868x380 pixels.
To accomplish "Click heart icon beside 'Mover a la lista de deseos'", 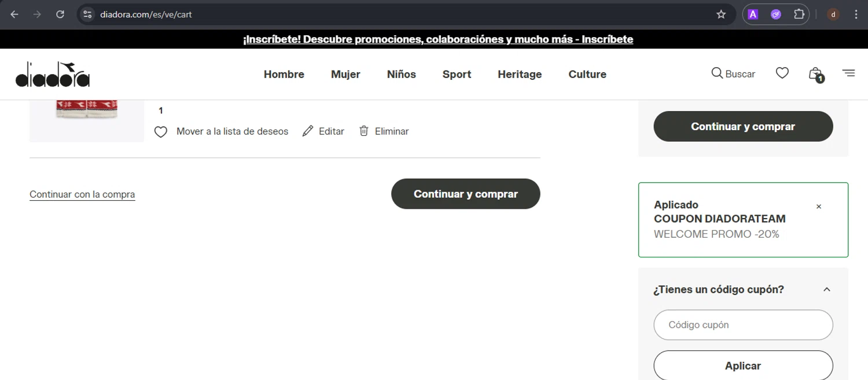I will [161, 132].
